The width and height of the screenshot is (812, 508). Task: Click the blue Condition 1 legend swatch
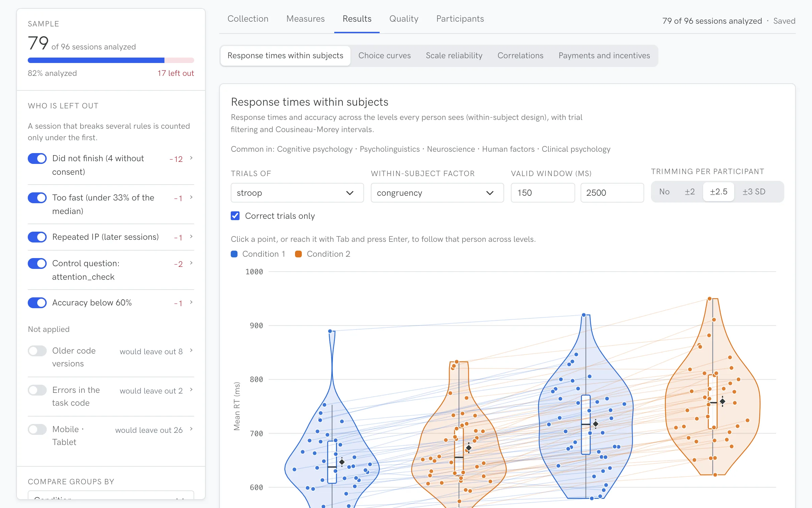(234, 254)
